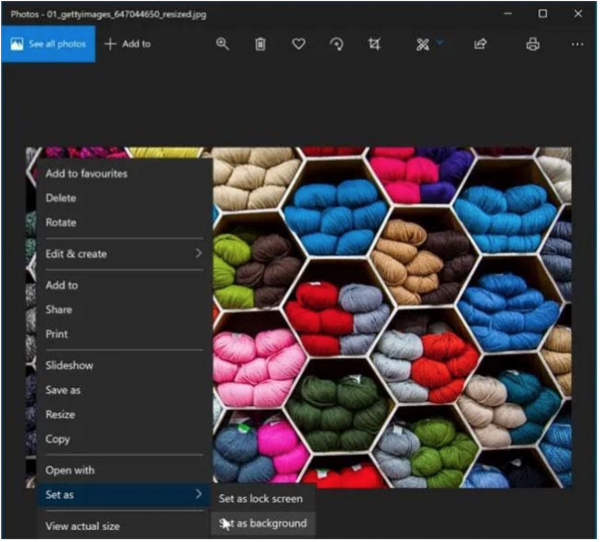Click the heart favourite icon
This screenshot has height=542, width=600.
(298, 44)
